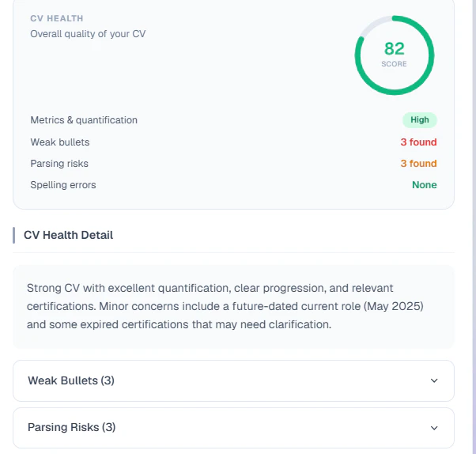Click the "Overall quality of your CV" subtitle

coord(88,34)
